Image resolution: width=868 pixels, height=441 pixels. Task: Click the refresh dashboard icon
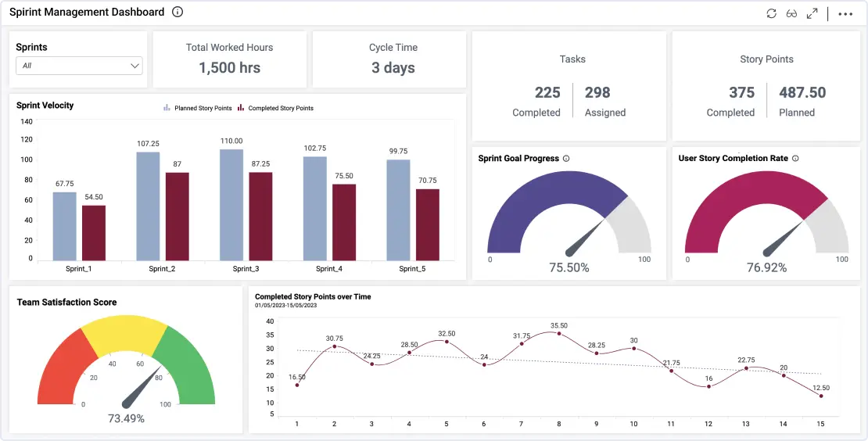771,13
